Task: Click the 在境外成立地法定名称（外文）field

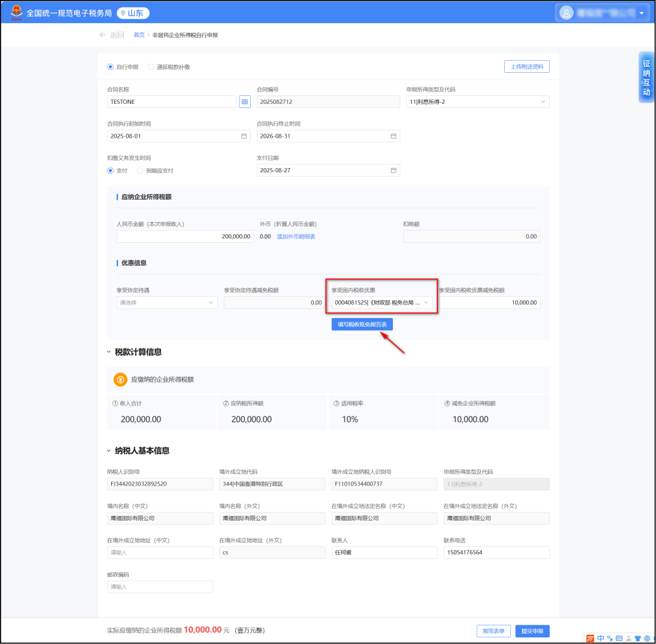Action: [497, 518]
